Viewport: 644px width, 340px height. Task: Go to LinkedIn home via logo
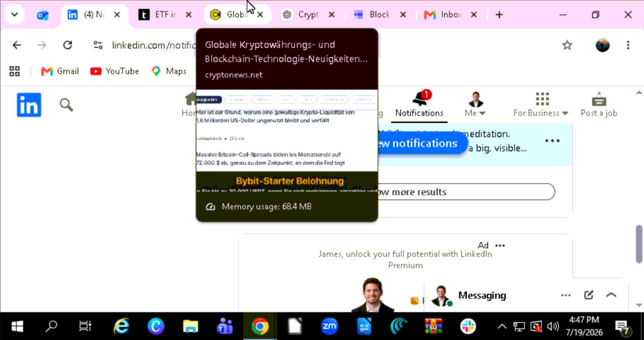tap(29, 105)
